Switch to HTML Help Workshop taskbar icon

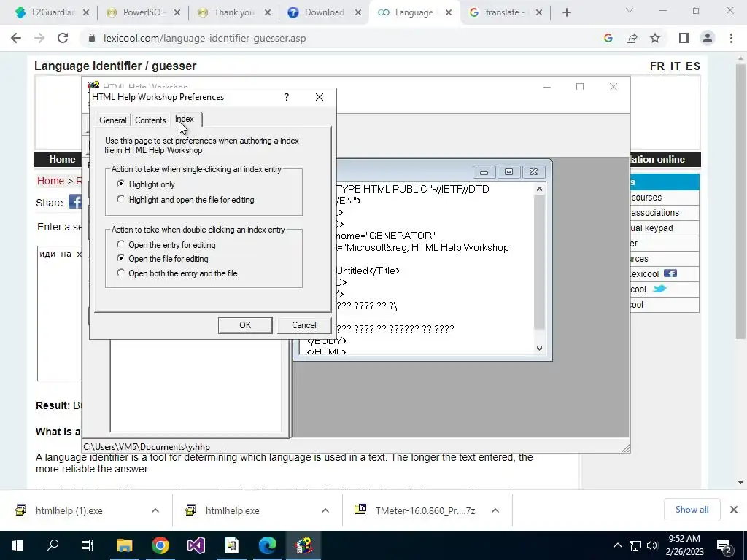pos(303,545)
